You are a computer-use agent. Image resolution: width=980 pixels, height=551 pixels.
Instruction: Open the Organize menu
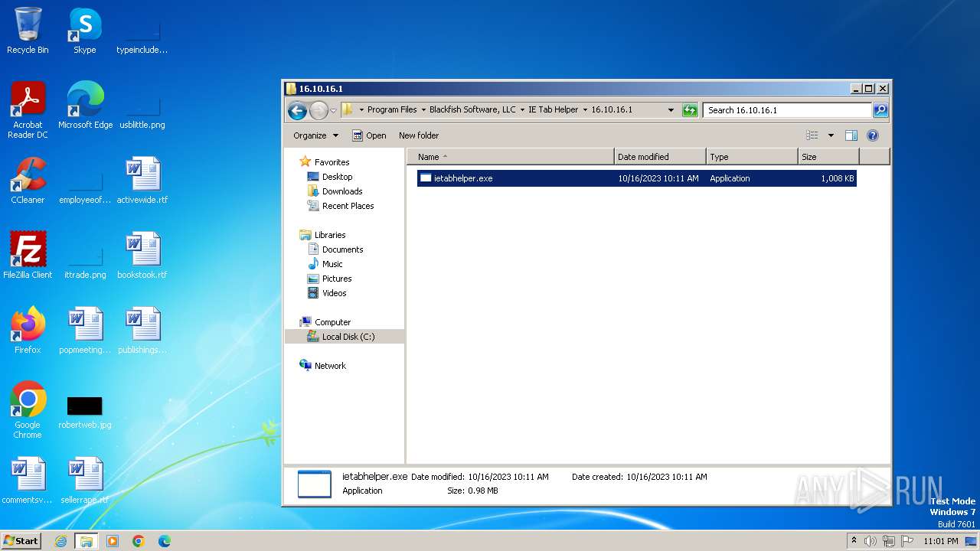tap(315, 135)
